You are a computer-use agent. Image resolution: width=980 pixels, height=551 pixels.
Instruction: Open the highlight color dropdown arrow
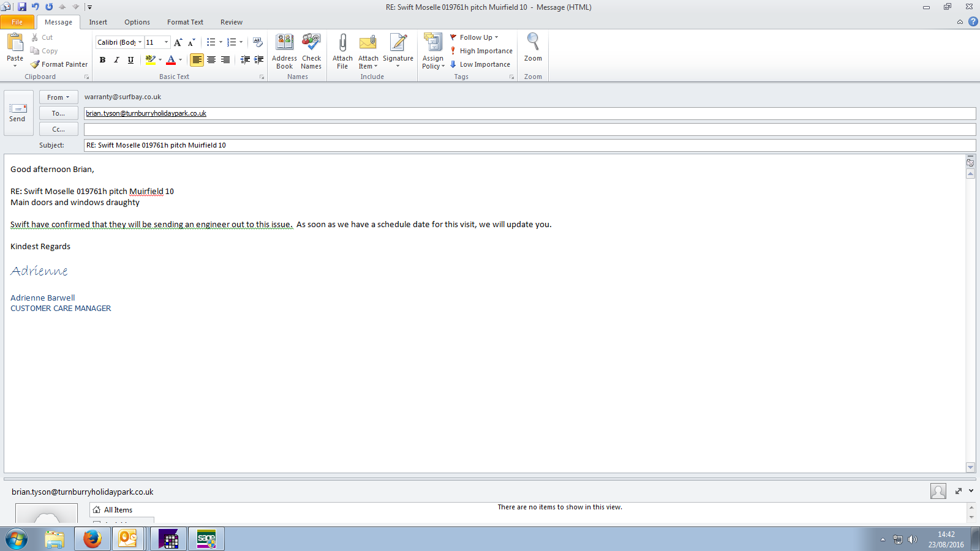(160, 59)
